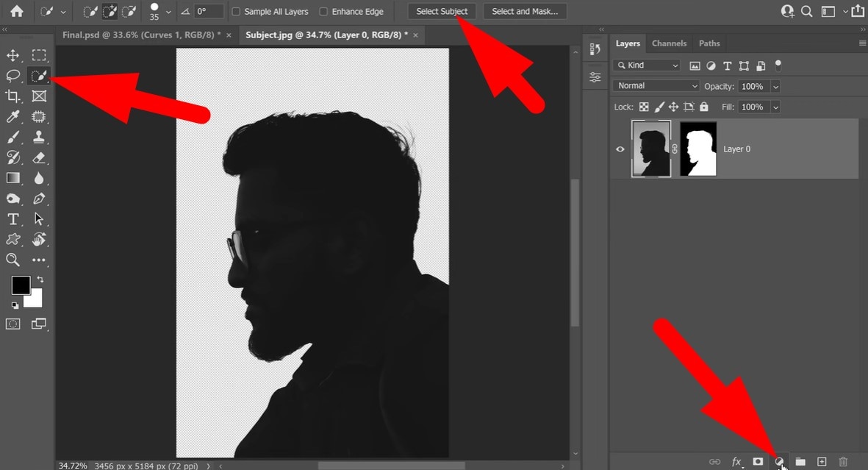
Task: Click the Share icon at top right
Action: click(x=858, y=10)
